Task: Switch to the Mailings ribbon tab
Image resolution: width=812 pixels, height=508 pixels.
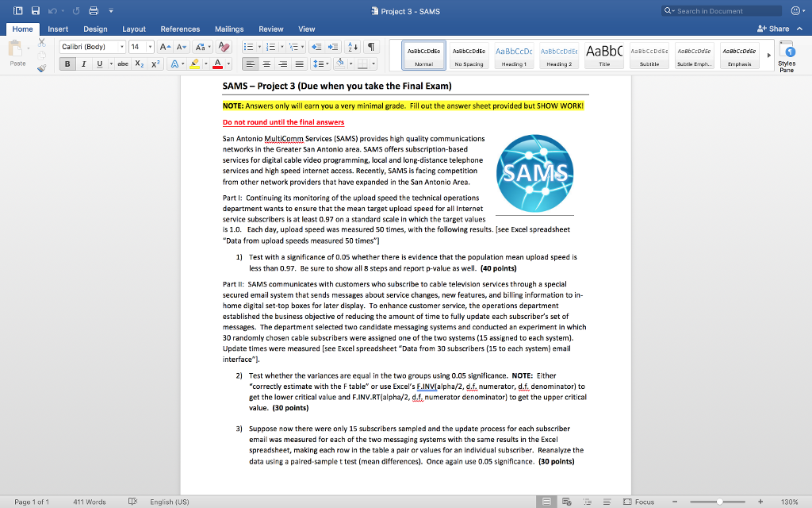Action: [x=229, y=29]
